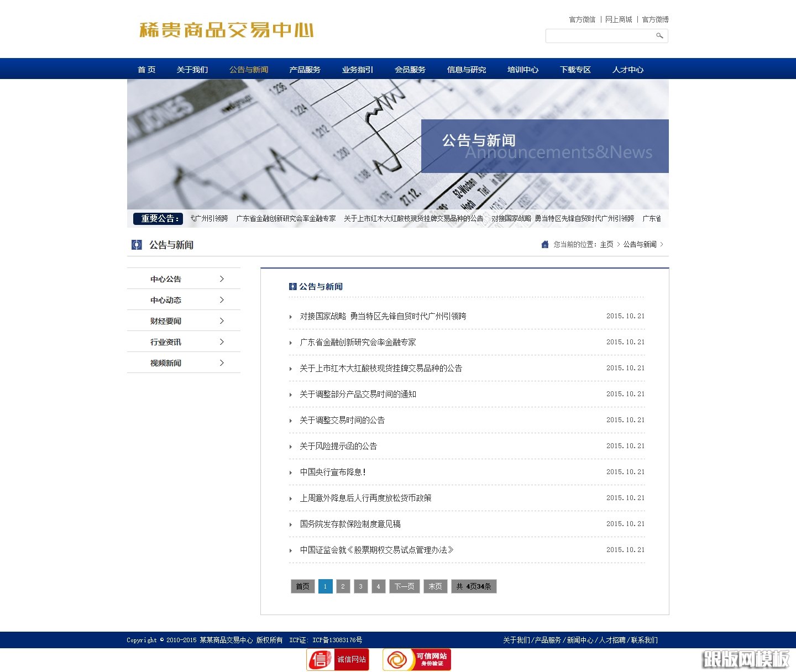The width and height of the screenshot is (796, 672).
Task: Click inside the search input field
Action: pos(597,36)
